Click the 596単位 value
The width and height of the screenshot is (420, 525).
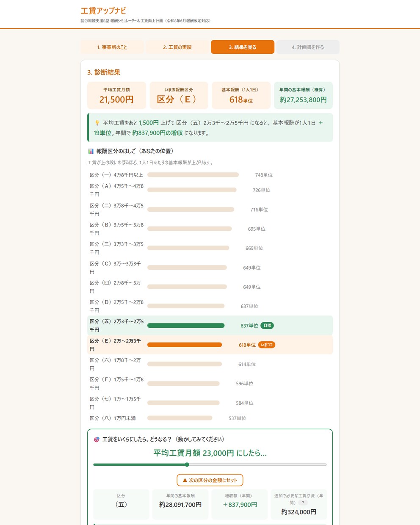coord(245,384)
